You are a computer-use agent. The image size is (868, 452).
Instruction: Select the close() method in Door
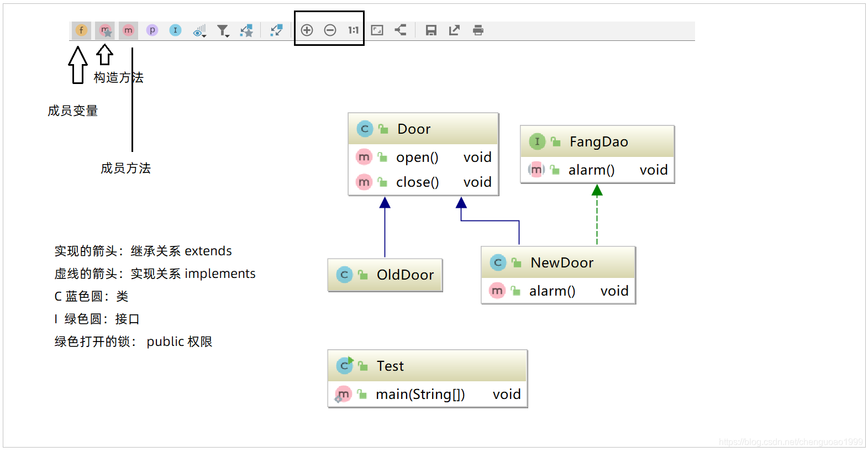(423, 182)
